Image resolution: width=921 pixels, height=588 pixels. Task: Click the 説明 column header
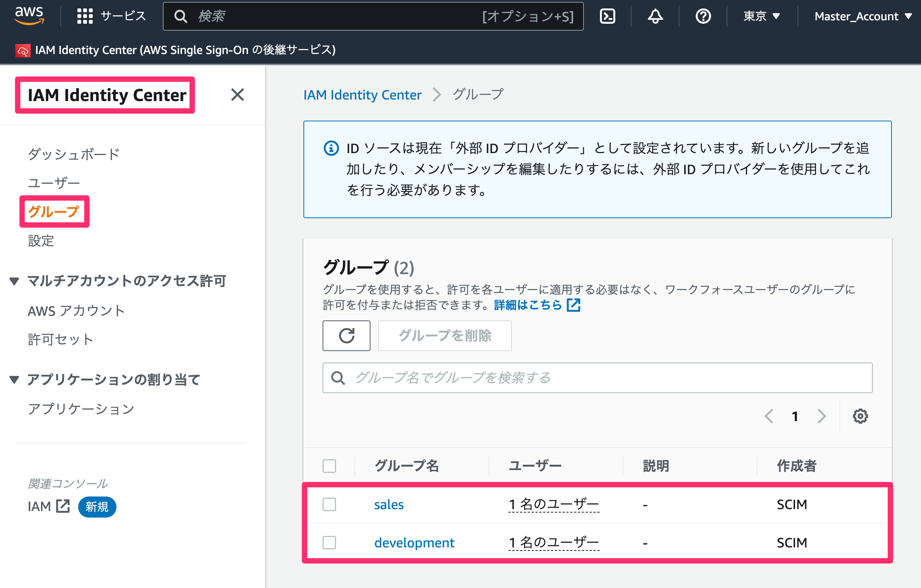(656, 466)
